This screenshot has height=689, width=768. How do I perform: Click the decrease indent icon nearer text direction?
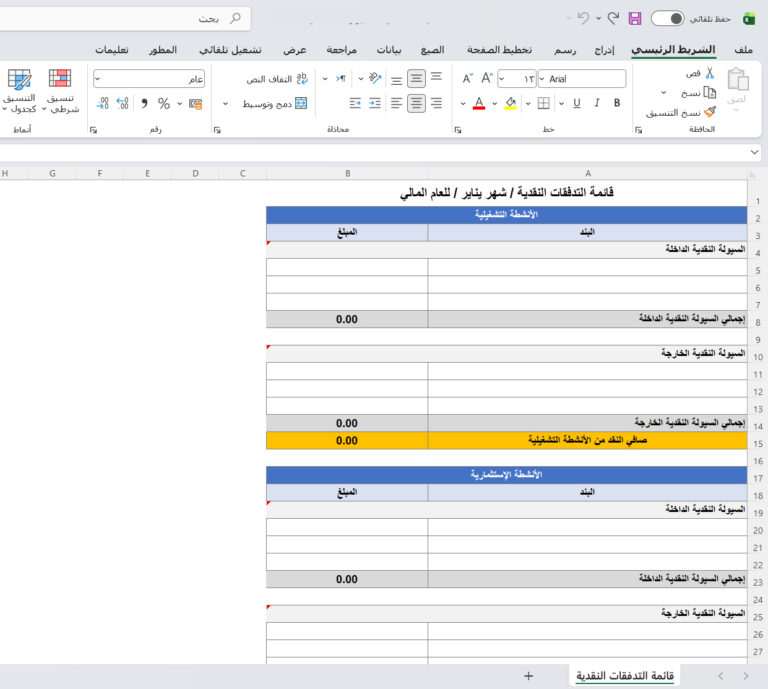(355, 103)
